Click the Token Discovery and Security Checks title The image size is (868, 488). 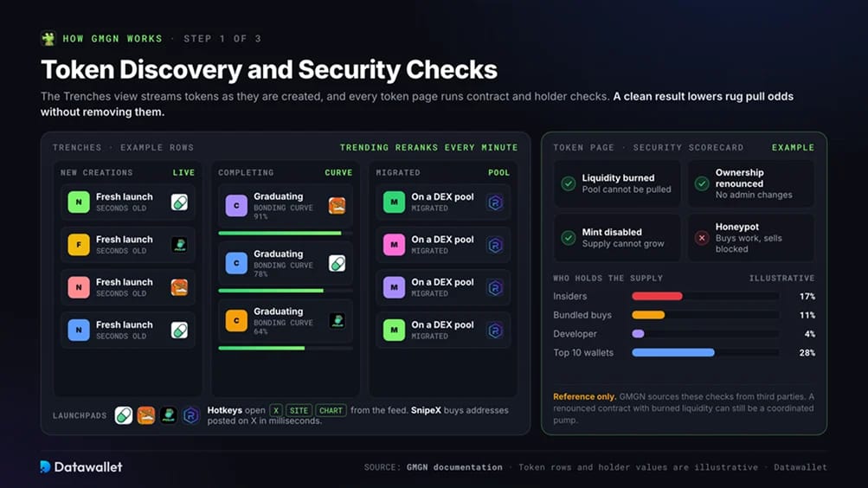click(269, 70)
